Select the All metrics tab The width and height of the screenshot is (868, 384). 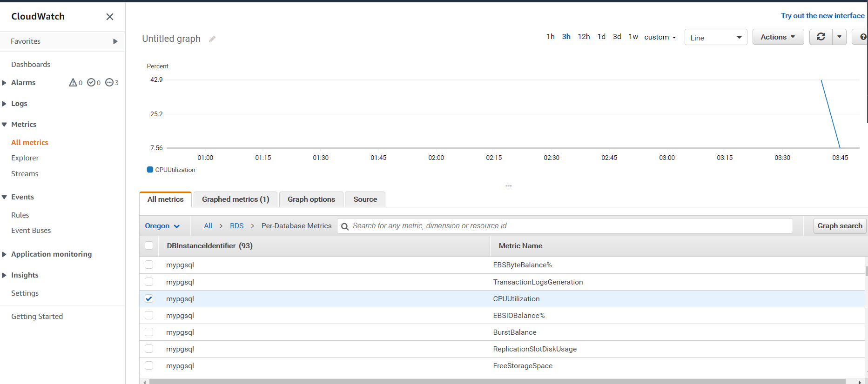(166, 199)
